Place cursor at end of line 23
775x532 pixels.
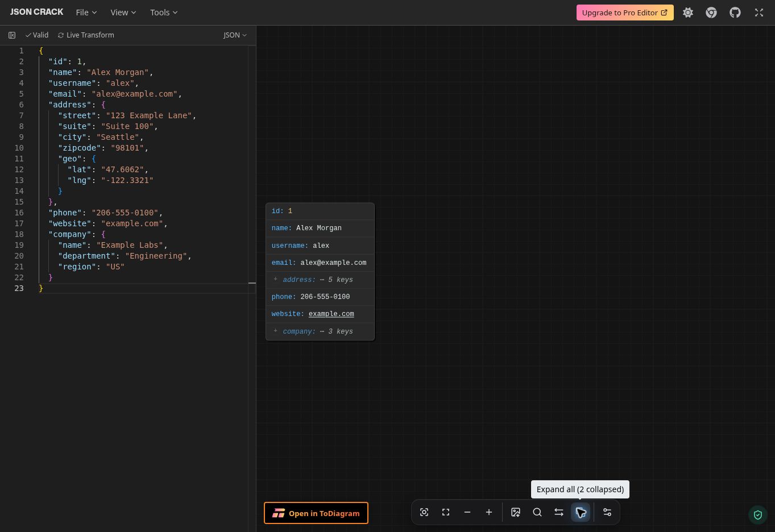point(44,288)
